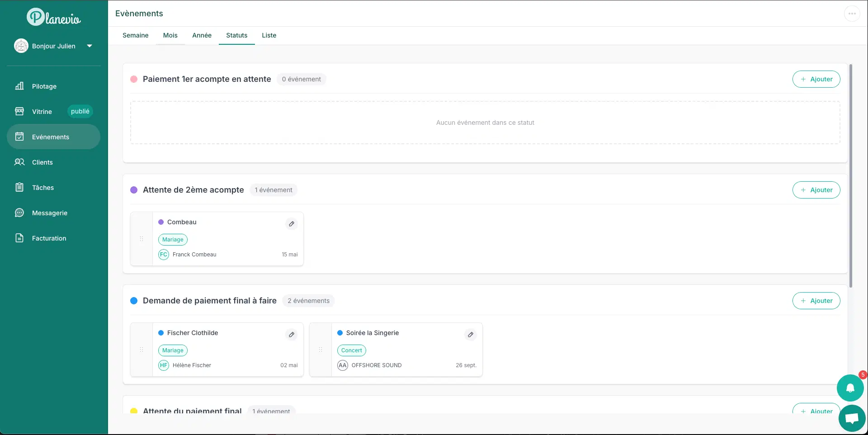The image size is (868, 435).
Task: Edit the Soirée la Singerie event
Action: (471, 335)
